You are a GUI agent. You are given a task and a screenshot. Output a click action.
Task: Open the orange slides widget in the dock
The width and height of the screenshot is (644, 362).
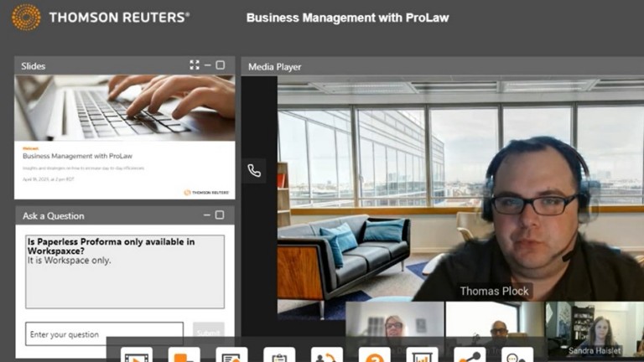click(x=184, y=355)
